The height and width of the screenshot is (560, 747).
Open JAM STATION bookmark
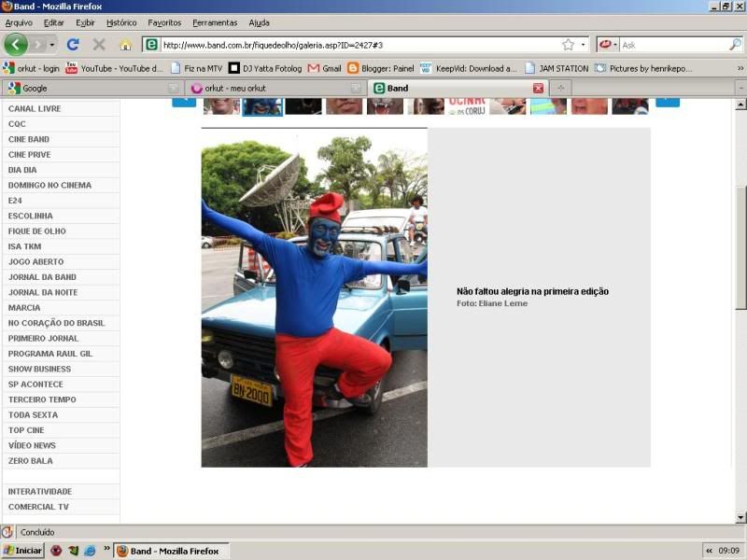tap(557, 68)
